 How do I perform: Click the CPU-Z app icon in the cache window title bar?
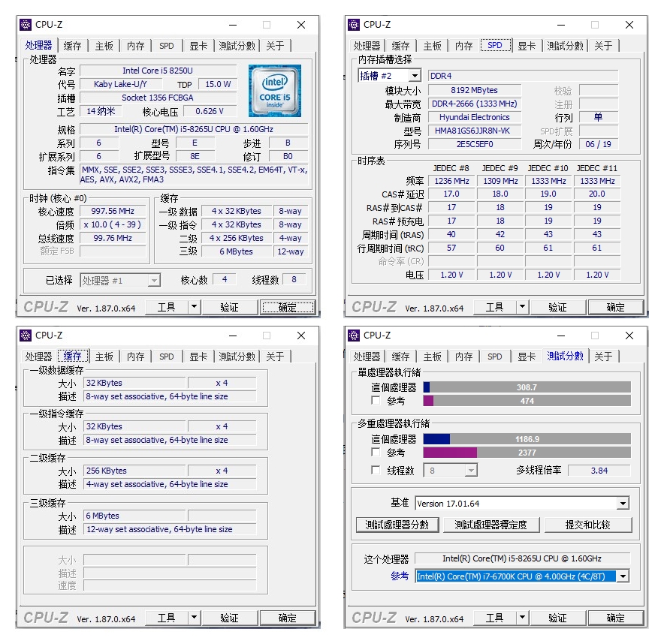coord(26,336)
